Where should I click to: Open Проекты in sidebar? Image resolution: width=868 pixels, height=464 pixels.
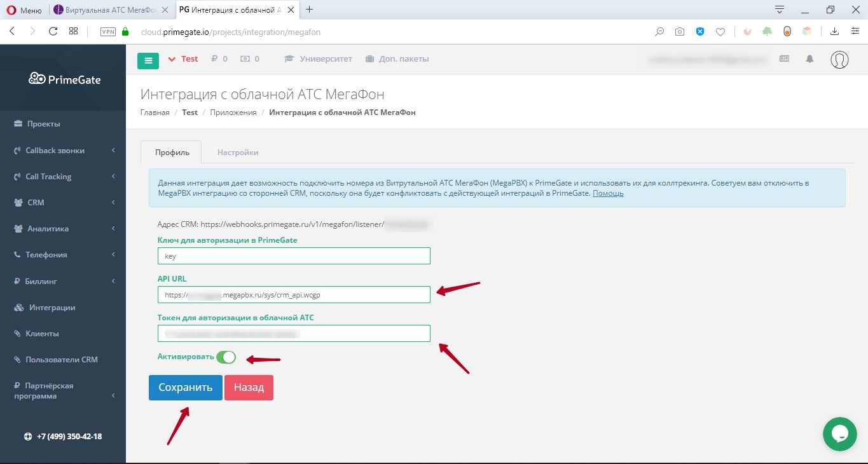coord(37,124)
